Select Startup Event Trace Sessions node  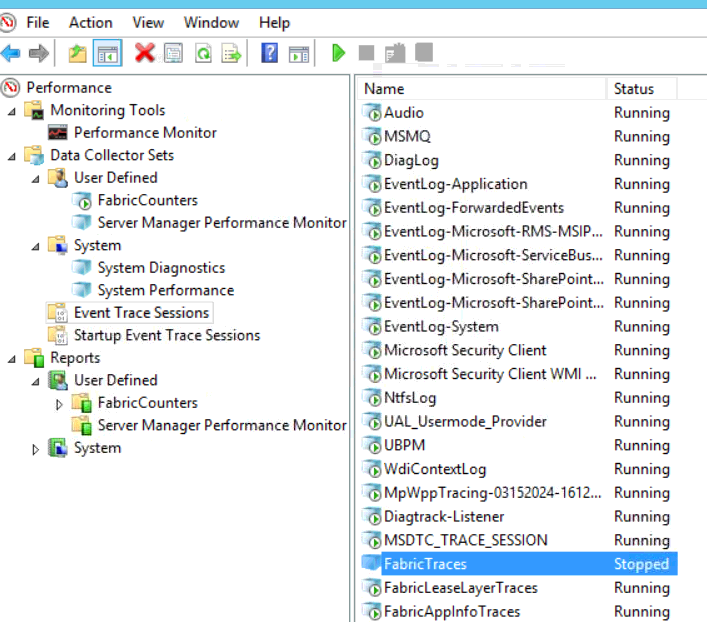(167, 335)
